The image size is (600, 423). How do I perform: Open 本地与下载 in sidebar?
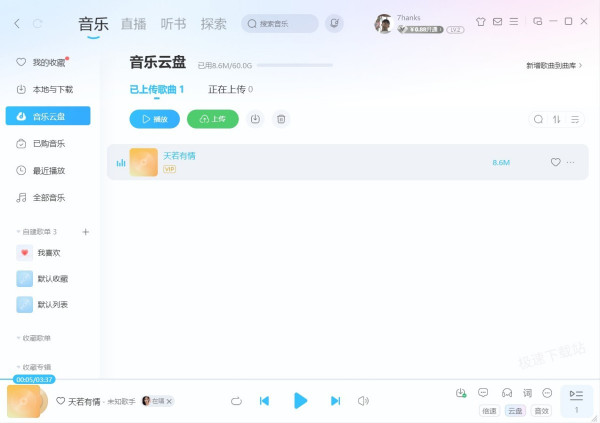[48, 90]
